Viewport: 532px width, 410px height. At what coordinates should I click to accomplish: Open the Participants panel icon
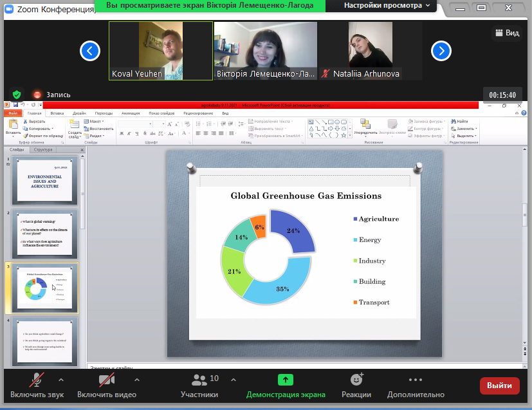point(199,380)
